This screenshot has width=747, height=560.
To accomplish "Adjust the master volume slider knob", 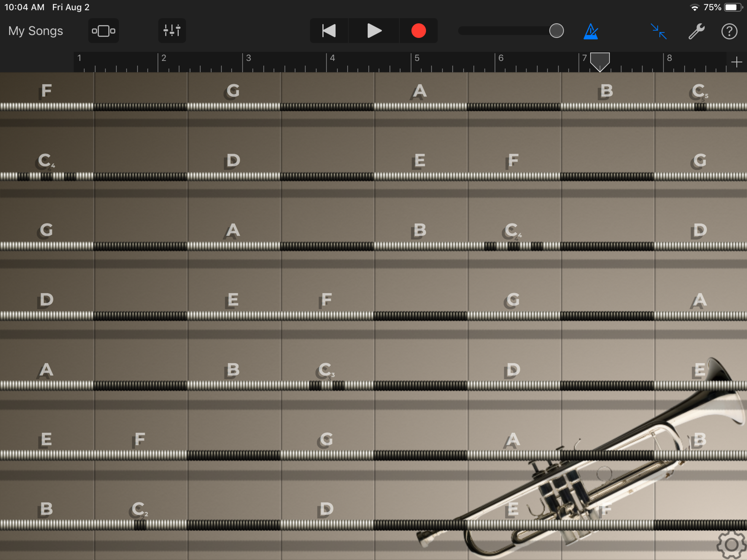I will point(556,31).
